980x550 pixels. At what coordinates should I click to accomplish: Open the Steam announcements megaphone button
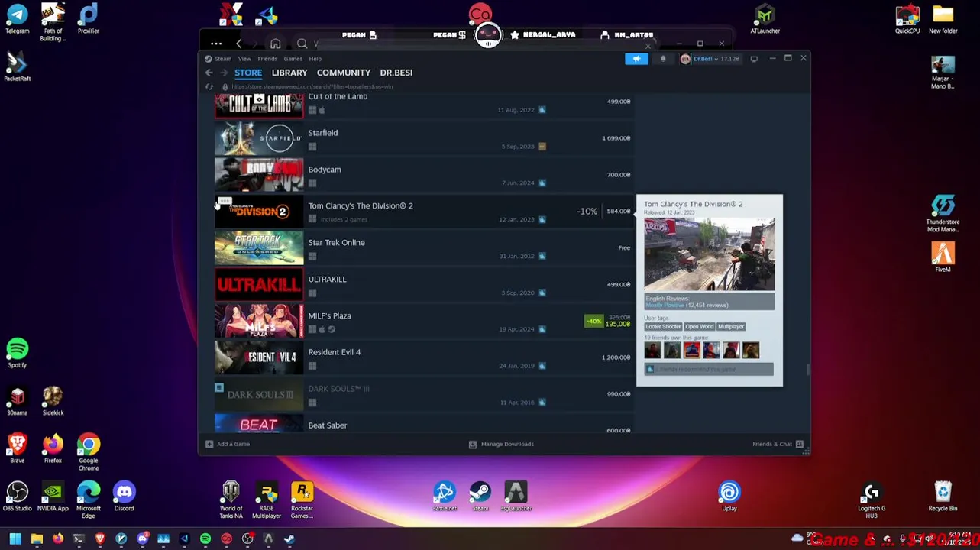(x=636, y=59)
